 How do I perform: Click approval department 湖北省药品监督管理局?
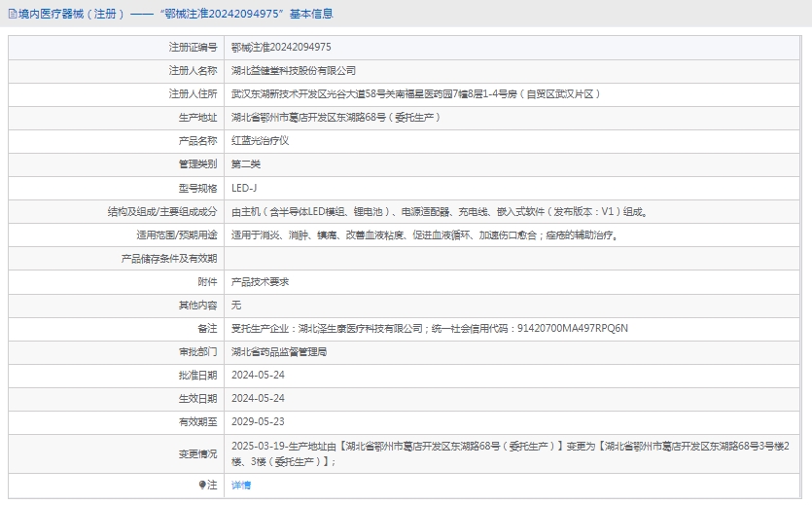pos(279,351)
